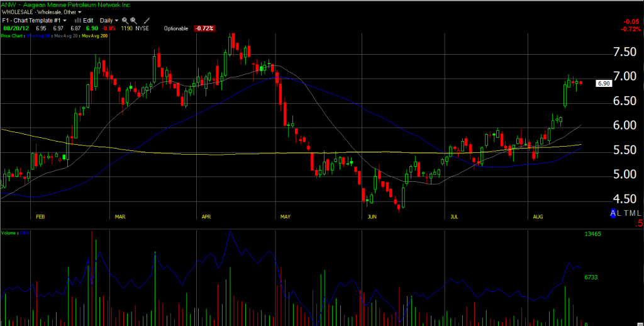Click the Optionable label
644x326 pixels.
tap(175, 29)
